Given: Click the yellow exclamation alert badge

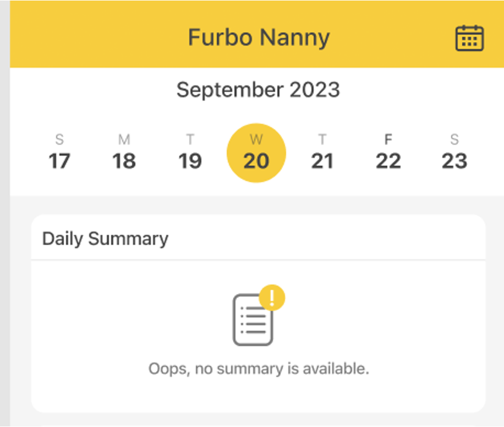Looking at the screenshot, I should tap(271, 298).
